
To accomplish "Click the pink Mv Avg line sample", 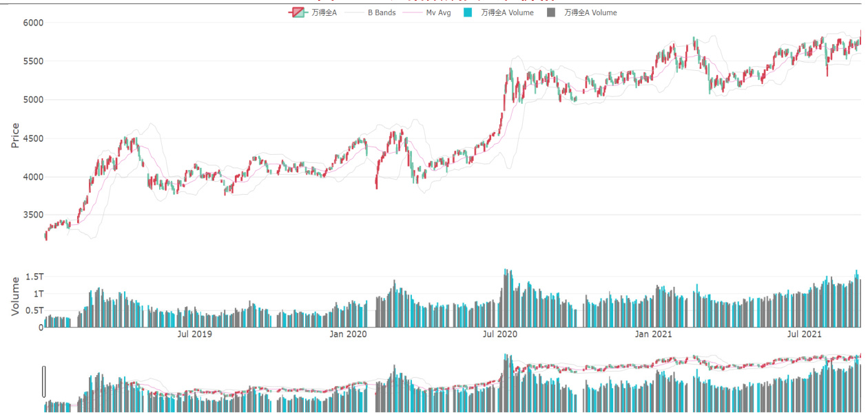I will 411,12.
